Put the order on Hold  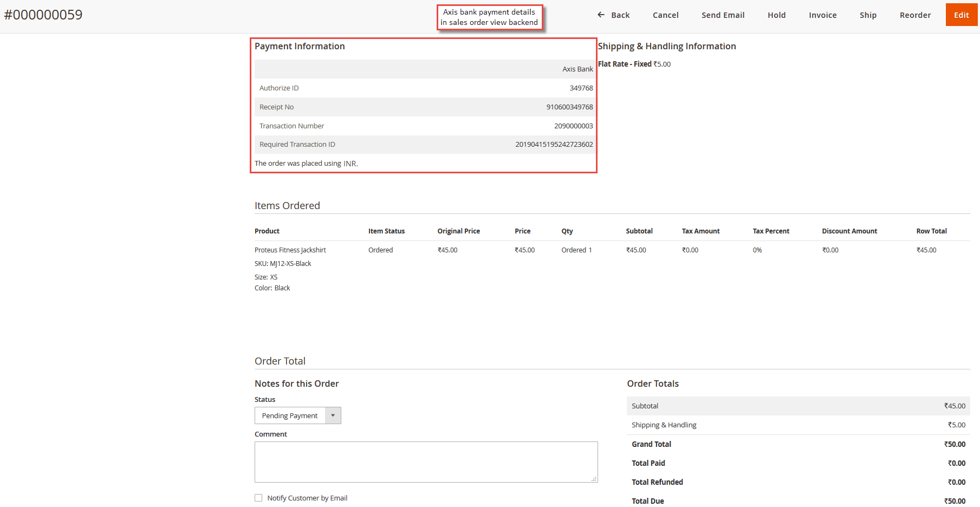pos(776,15)
